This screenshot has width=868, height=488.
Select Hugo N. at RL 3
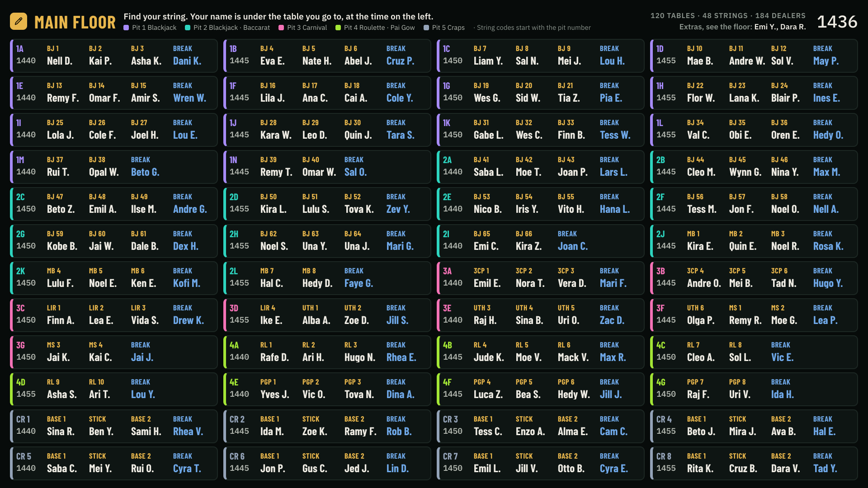tap(360, 357)
